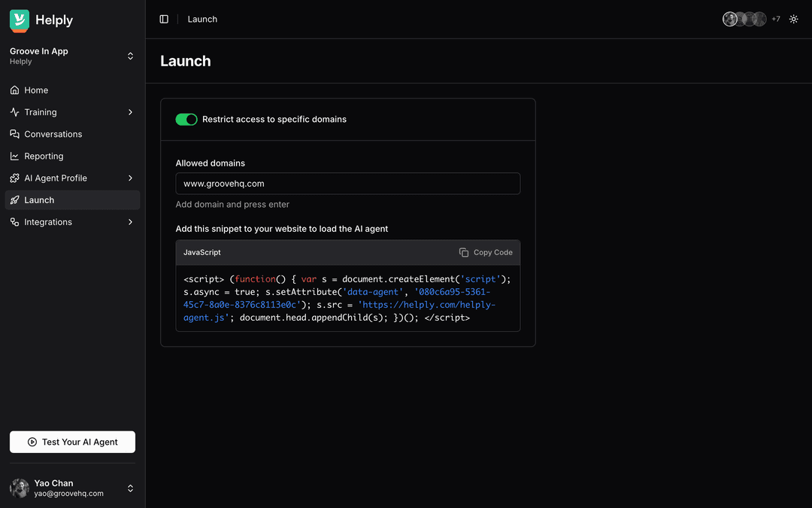
Task: Go to Conversations
Action: [72, 134]
